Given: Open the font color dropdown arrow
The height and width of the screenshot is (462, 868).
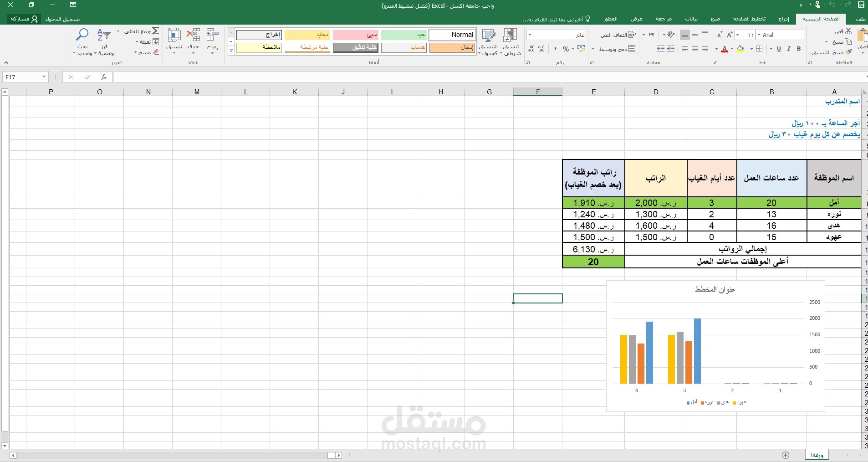Looking at the screenshot, I should click(716, 49).
